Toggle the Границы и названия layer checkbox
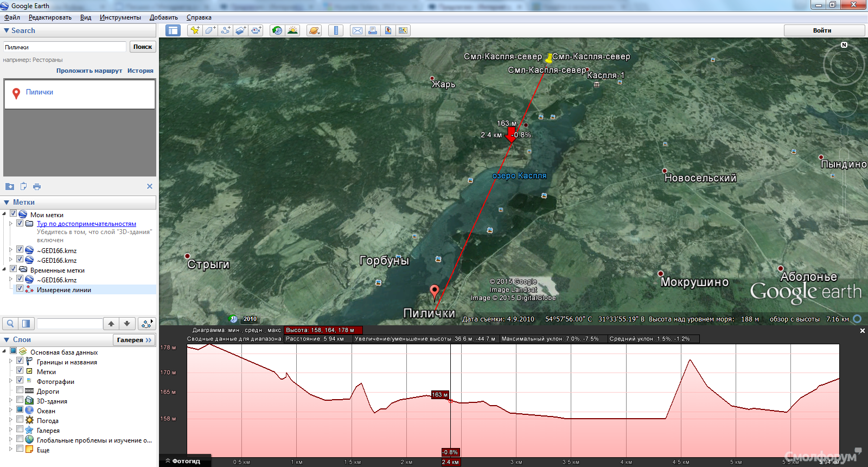This screenshot has height=467, width=868. point(20,361)
